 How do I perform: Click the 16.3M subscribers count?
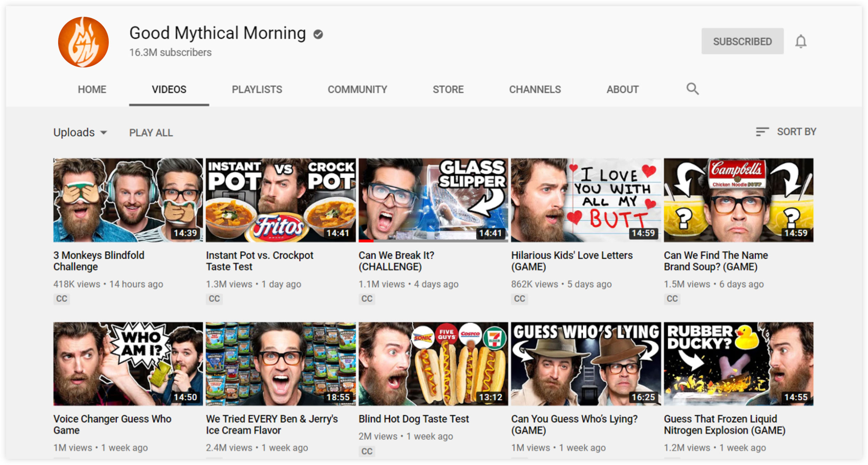[170, 52]
